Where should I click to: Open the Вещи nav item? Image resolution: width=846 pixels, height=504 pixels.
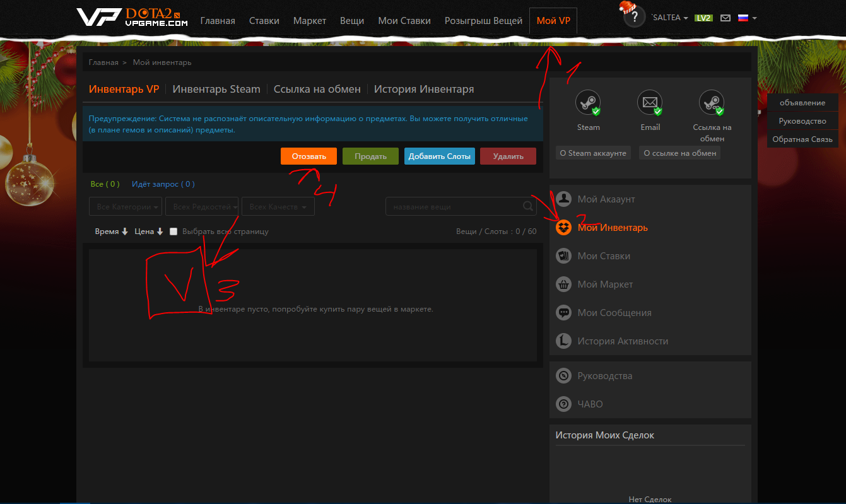pos(352,21)
